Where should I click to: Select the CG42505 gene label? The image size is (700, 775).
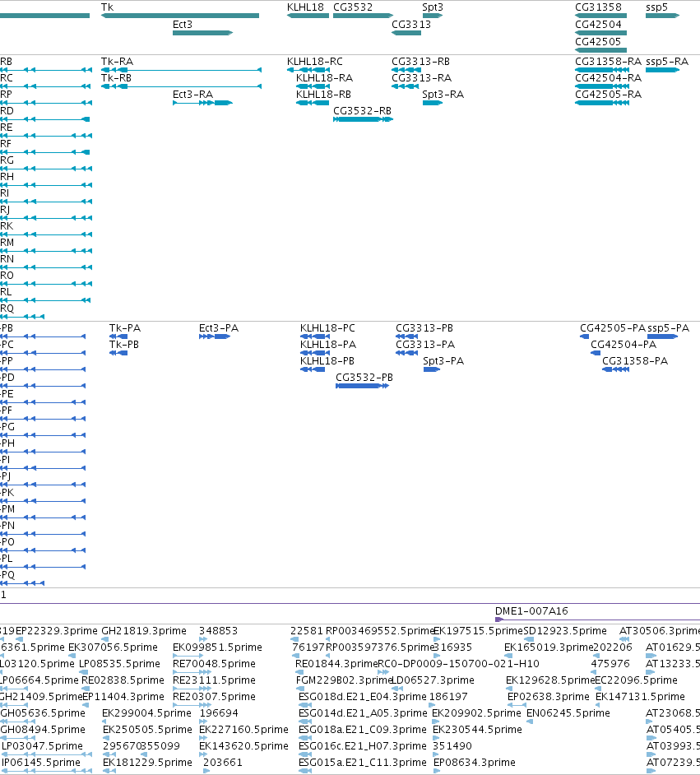[598, 42]
